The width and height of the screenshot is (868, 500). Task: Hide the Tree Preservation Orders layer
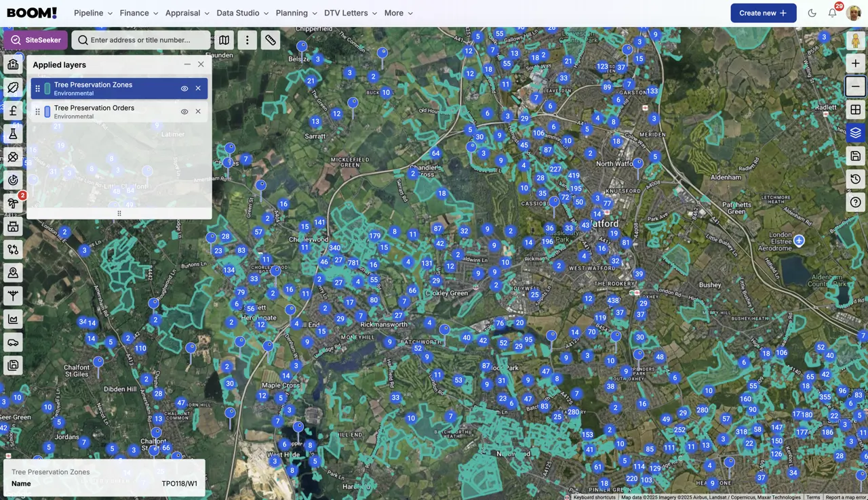pos(184,112)
